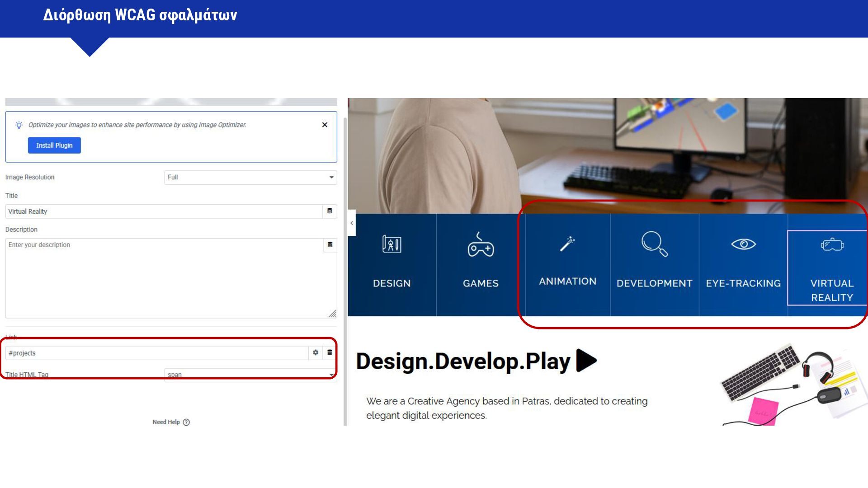Click the Need Help link
The width and height of the screenshot is (868, 488).
[166, 422]
